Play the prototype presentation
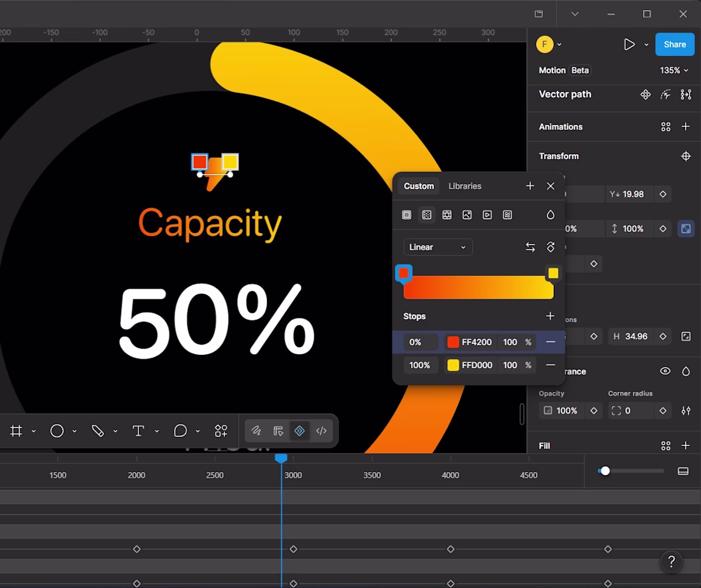Screen dimensions: 701x588 coord(629,44)
